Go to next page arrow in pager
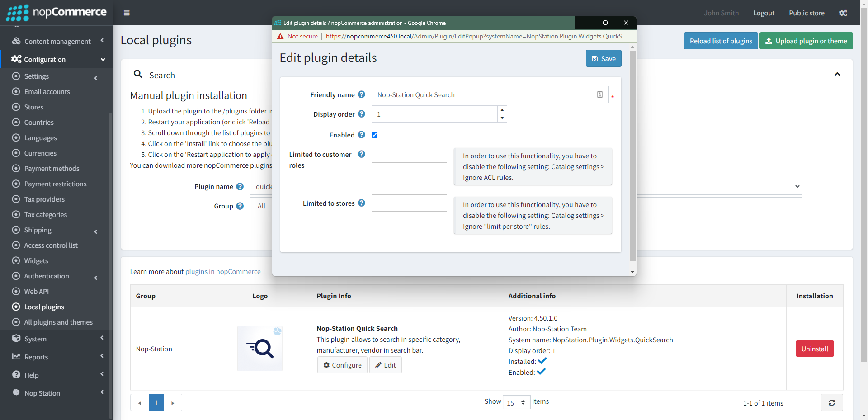The height and width of the screenshot is (420, 868). 173,402
